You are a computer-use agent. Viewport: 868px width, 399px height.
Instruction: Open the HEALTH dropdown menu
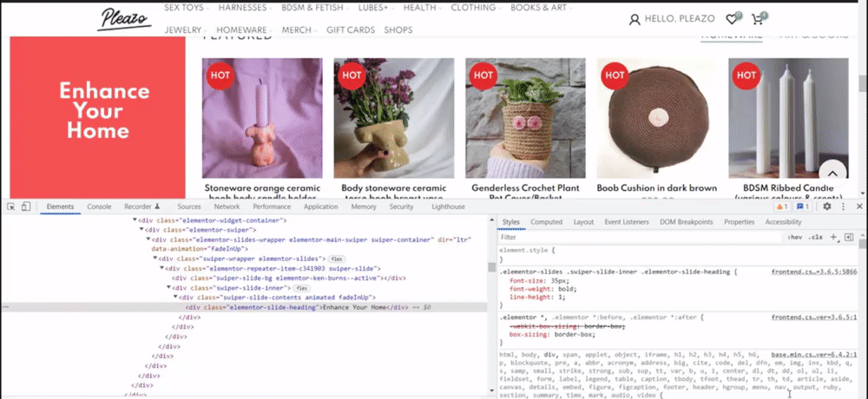click(423, 8)
